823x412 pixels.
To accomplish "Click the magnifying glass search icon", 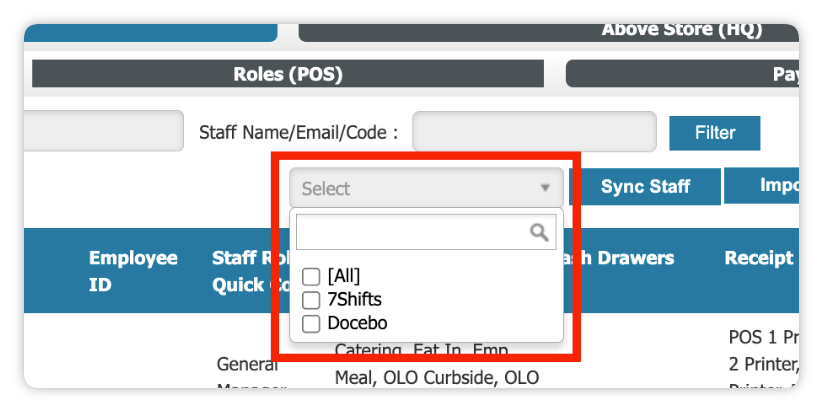I will (539, 231).
